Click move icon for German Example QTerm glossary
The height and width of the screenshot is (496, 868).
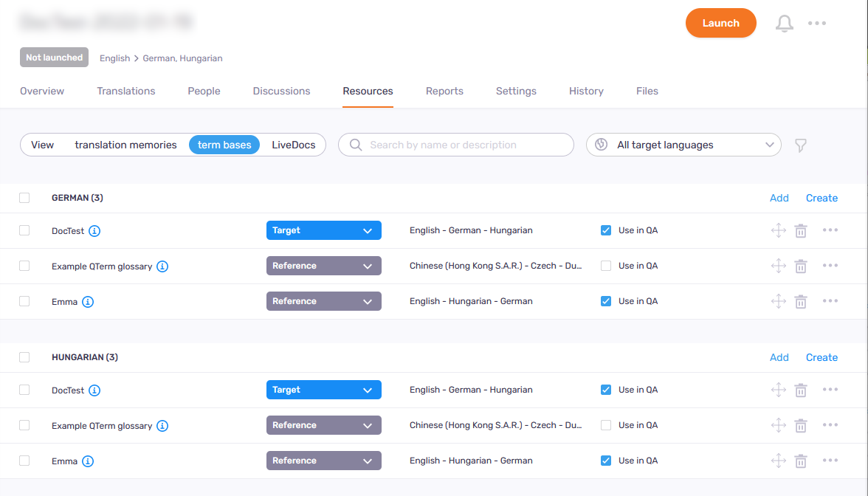[778, 266]
